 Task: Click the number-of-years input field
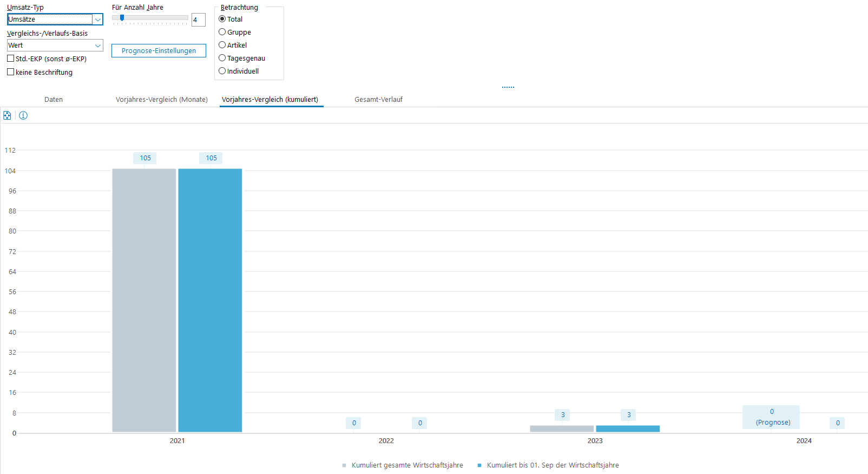[198, 20]
